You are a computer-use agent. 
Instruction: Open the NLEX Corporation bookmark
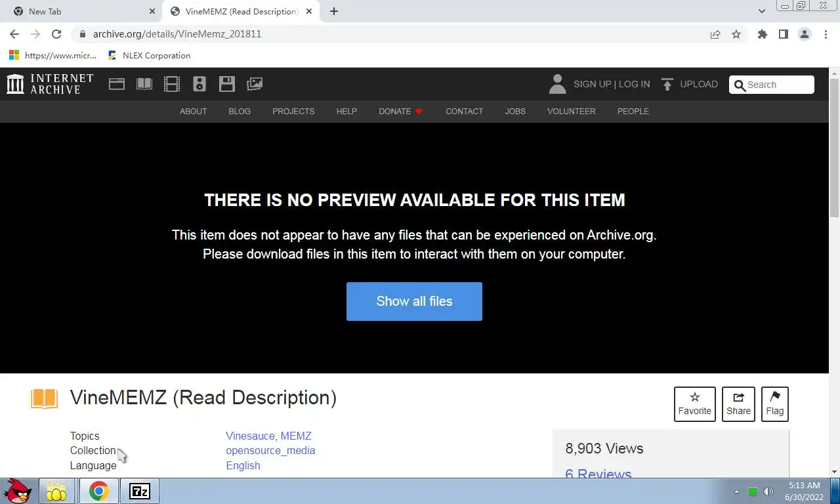(149, 56)
